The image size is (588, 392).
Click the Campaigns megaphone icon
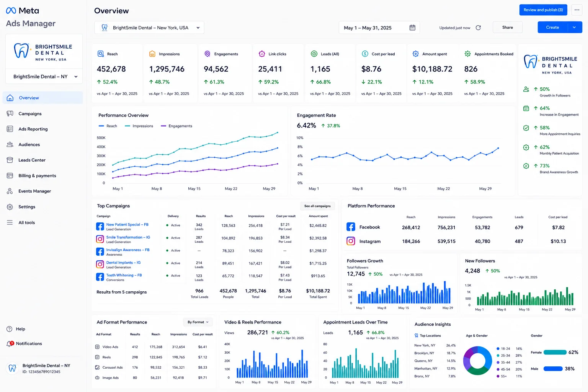click(10, 114)
